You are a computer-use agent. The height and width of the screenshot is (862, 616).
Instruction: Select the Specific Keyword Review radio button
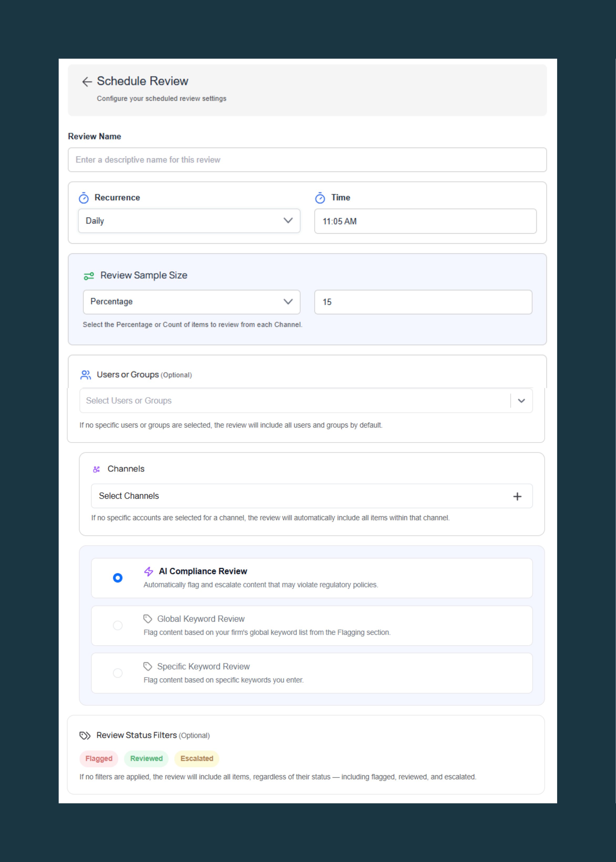[117, 673]
